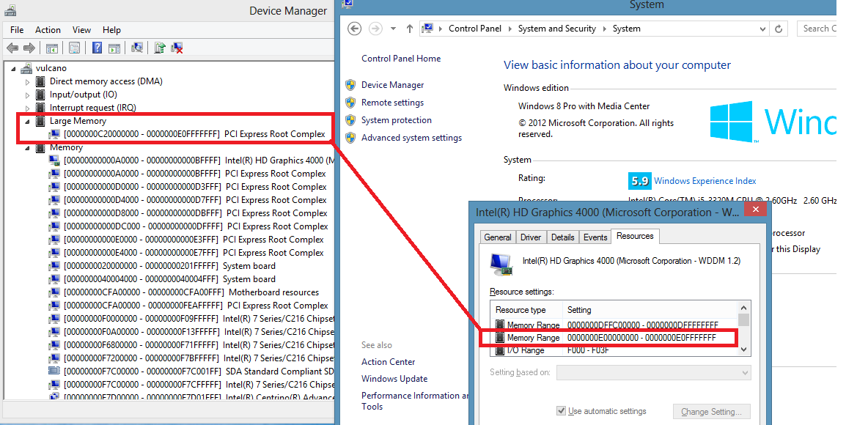Click the display adapter icon in properties dialog

coord(501,265)
